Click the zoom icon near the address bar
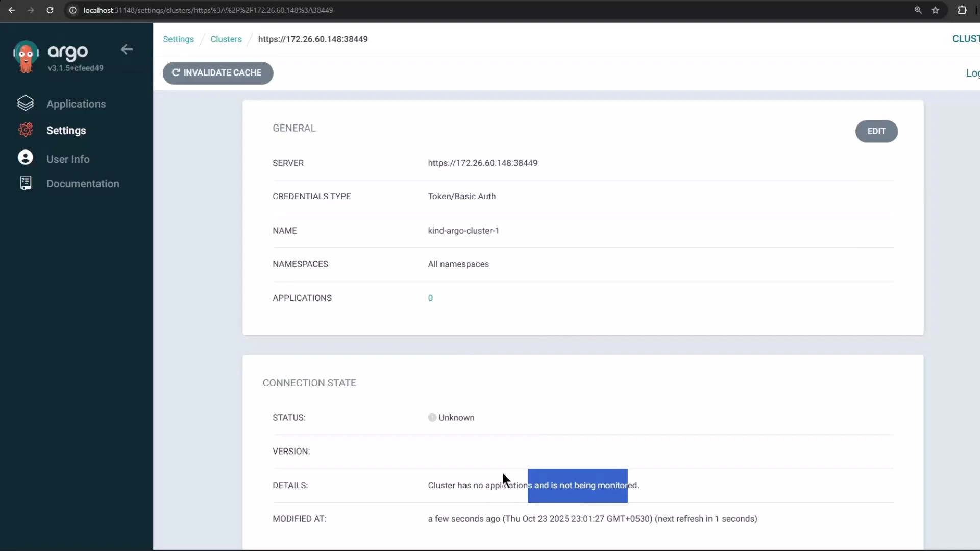The image size is (980, 551). click(x=918, y=10)
